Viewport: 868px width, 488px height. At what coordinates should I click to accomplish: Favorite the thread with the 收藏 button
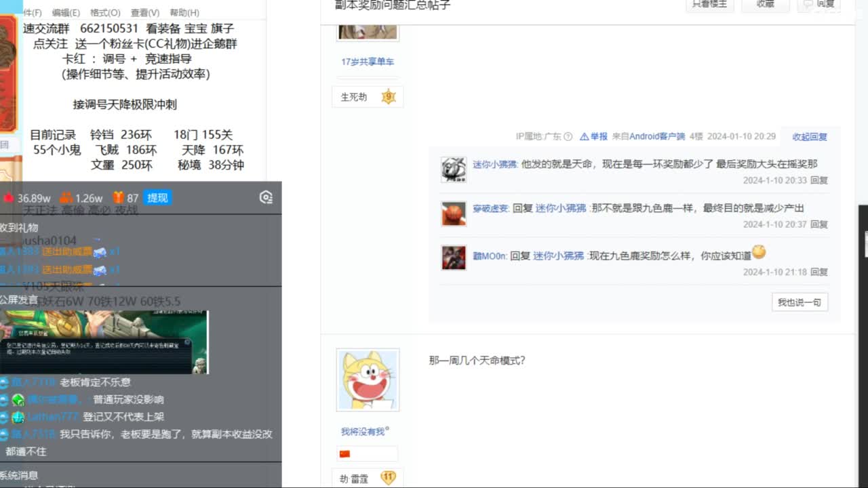coord(766,6)
